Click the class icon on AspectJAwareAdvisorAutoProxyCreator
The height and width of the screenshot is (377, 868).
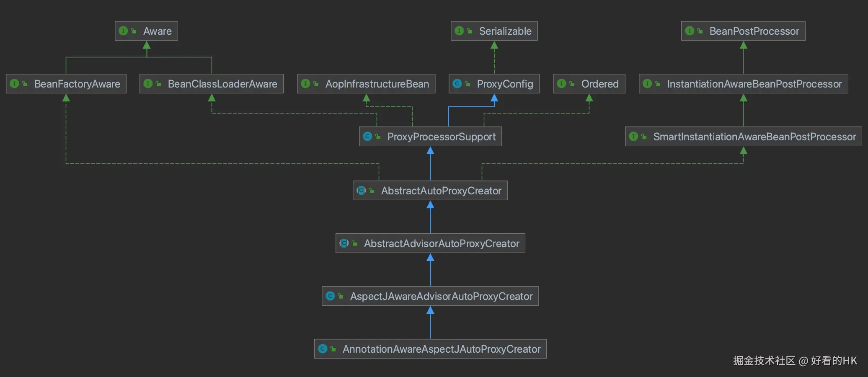pos(330,296)
